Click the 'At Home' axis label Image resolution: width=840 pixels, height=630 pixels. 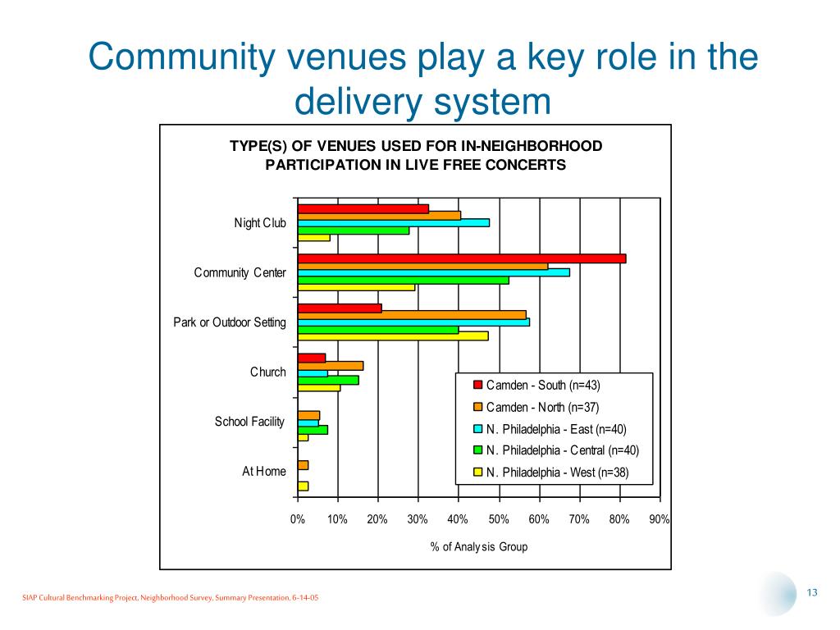click(264, 472)
